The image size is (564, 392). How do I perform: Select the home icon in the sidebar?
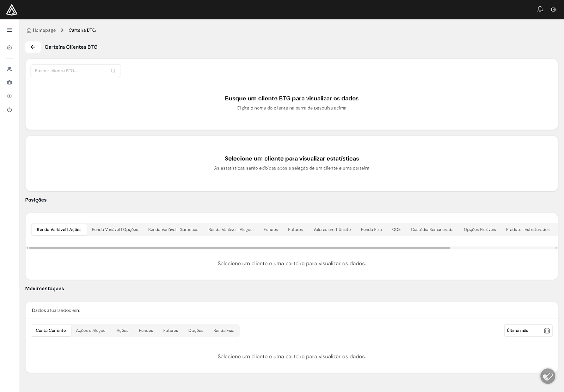10,47
